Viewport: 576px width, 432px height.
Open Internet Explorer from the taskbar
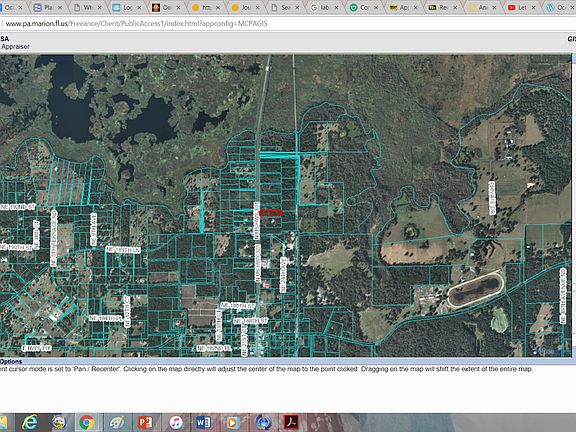coord(30,422)
